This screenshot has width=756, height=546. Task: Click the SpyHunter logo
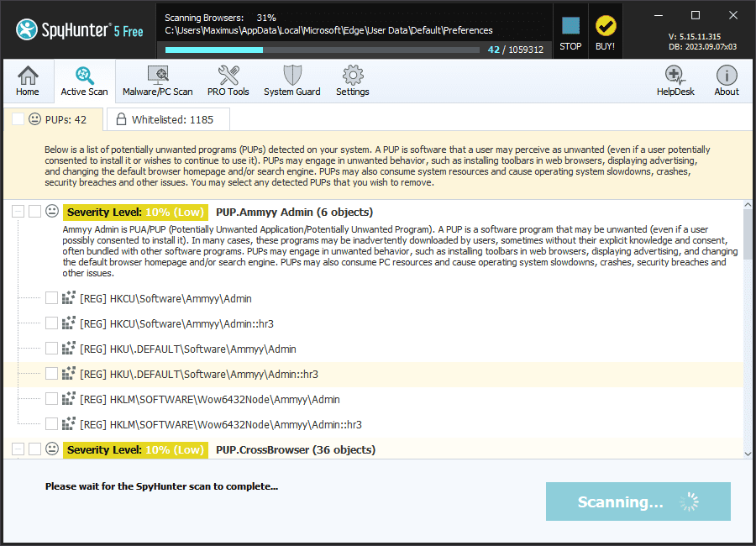click(80, 30)
